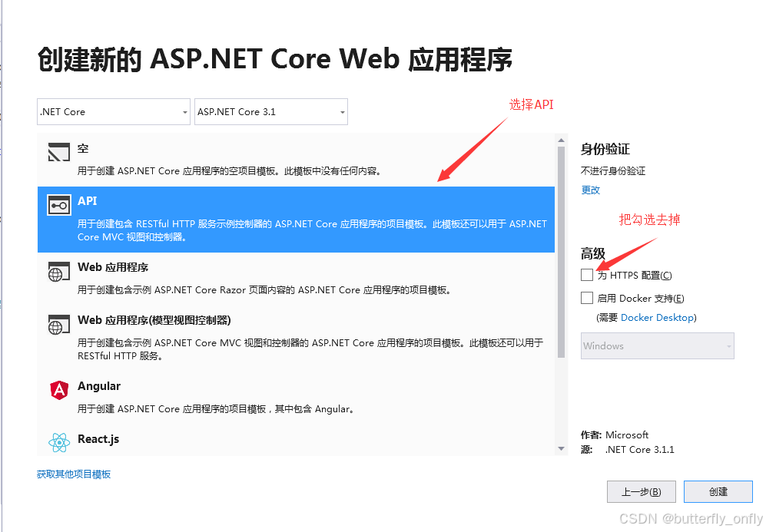Viewport: 766px width, 532px height.
Task: Toggle the 为 HTTPS 配置 checkbox
Action: click(587, 275)
